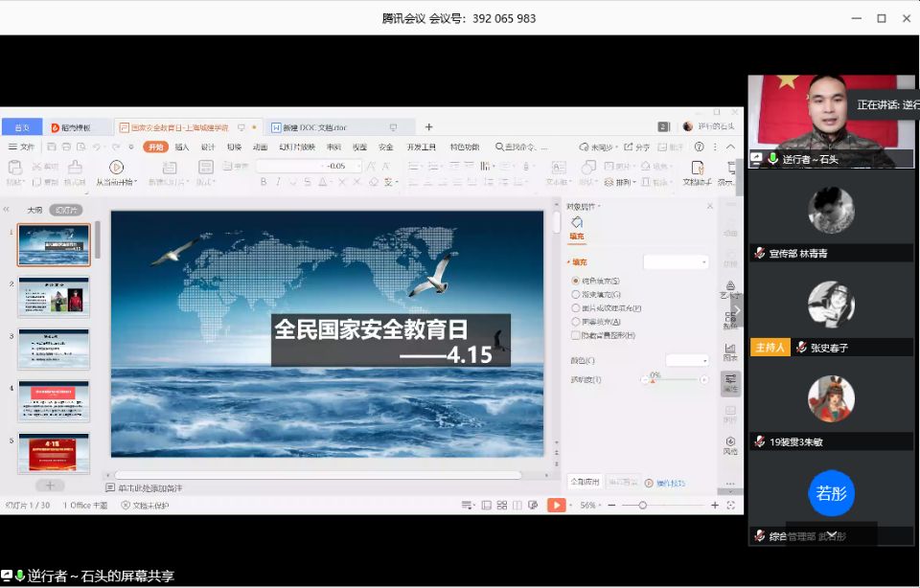Toggle the hide background graphics (H) checkbox
Viewport: 920px width, 588px height.
coord(576,335)
